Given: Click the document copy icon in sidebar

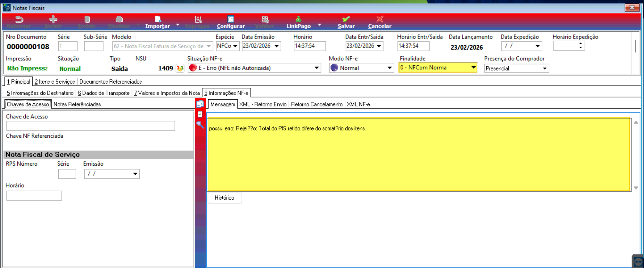Looking at the screenshot, I should [200, 104].
